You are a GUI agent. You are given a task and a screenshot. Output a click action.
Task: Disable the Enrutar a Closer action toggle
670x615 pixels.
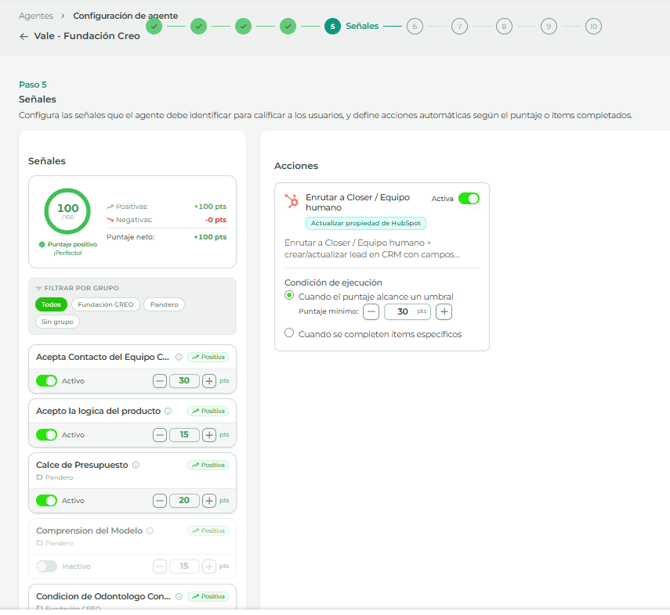click(x=468, y=199)
